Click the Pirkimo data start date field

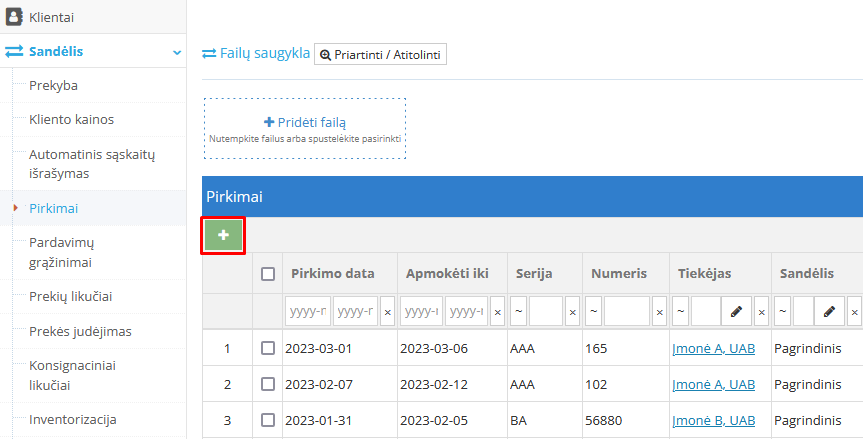[308, 312]
